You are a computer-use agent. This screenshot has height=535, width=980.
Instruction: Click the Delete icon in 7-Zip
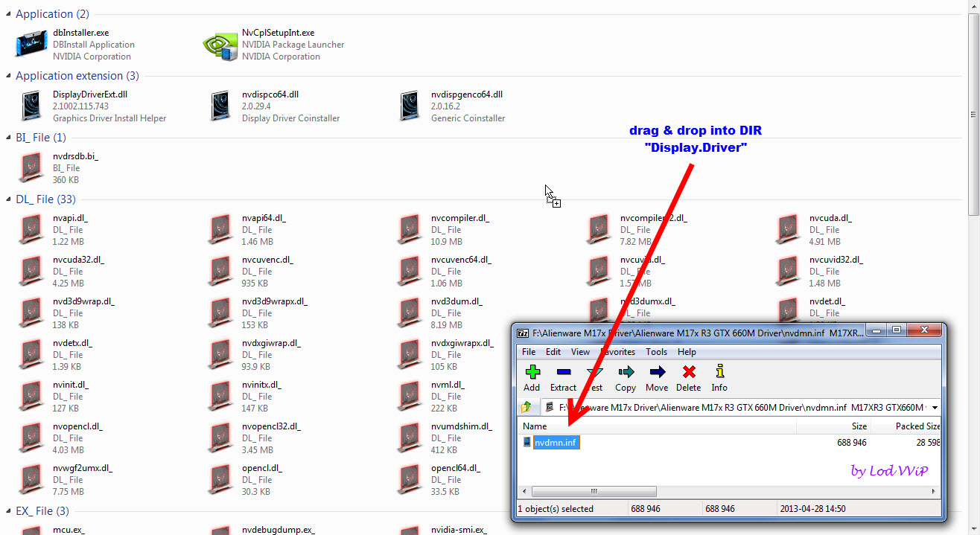pyautogui.click(x=688, y=377)
